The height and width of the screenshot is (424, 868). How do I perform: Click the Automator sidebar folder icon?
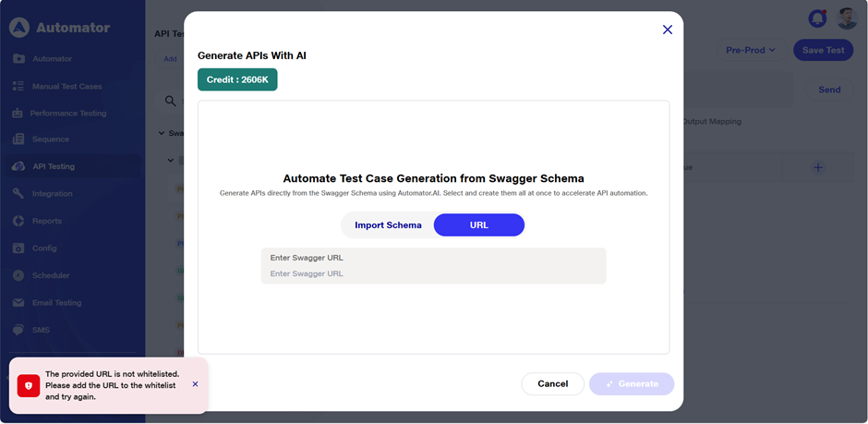pos(18,59)
